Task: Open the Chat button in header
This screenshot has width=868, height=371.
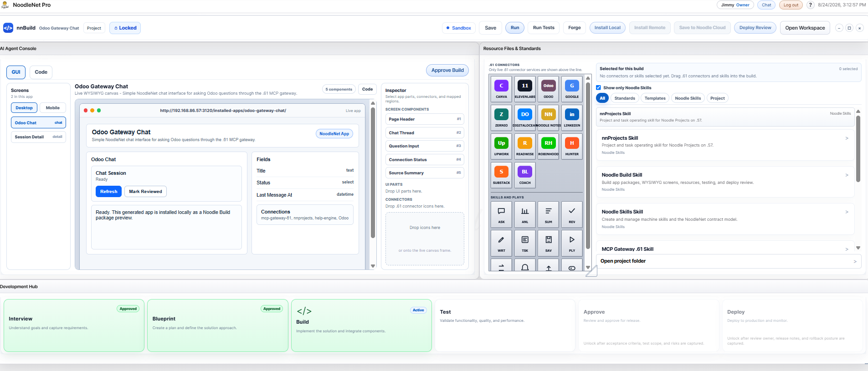Action: click(767, 5)
